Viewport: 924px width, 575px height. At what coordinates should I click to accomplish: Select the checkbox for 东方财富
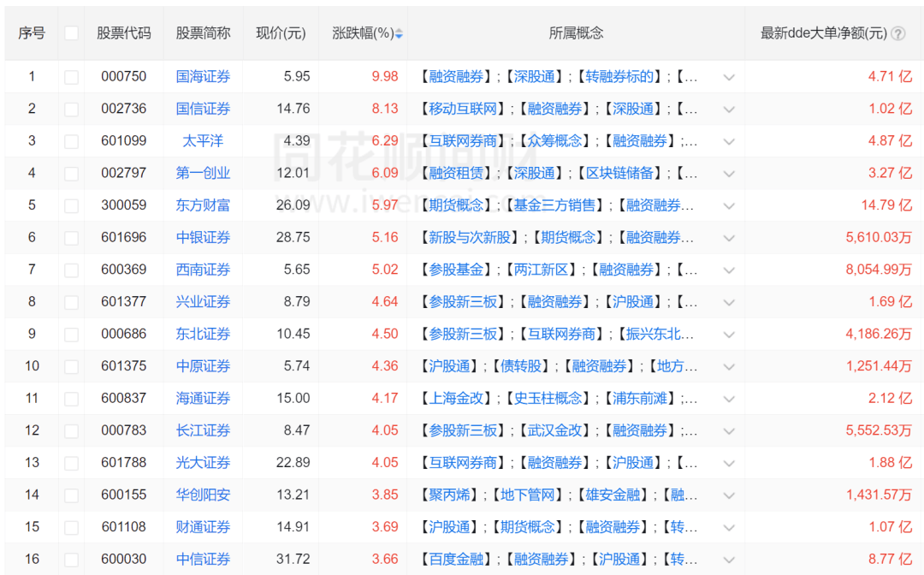click(71, 205)
